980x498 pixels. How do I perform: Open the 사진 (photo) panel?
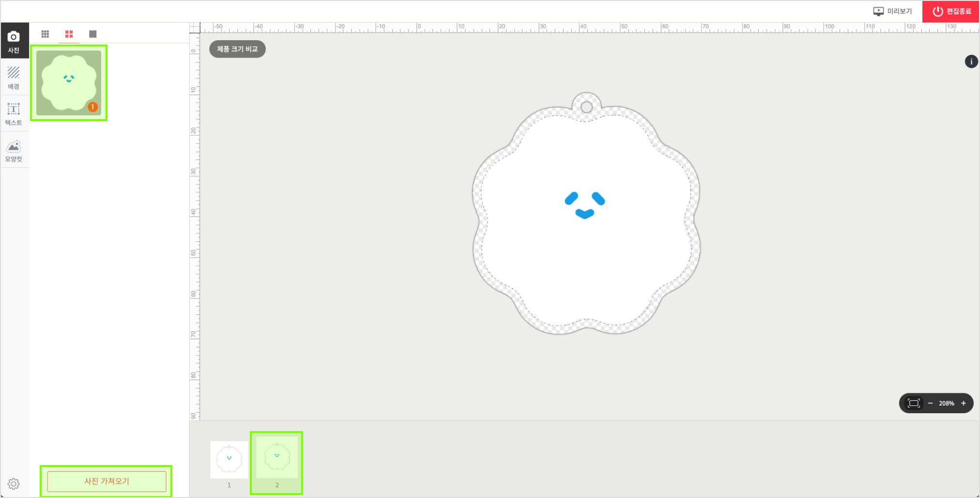pos(14,41)
